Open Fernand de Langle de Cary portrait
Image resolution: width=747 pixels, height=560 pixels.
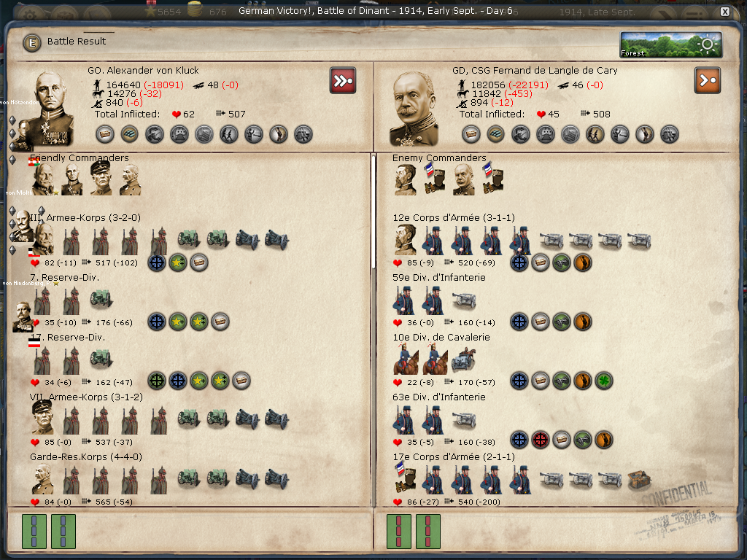(414, 108)
